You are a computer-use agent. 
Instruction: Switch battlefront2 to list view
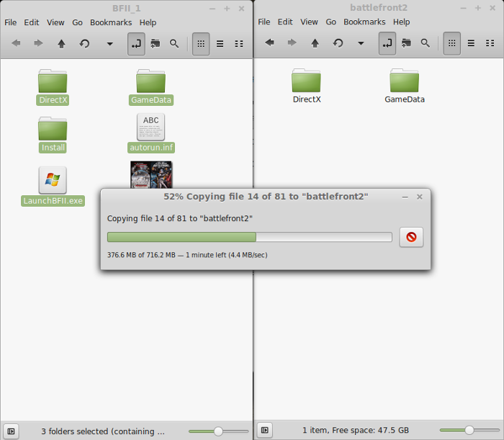click(471, 43)
